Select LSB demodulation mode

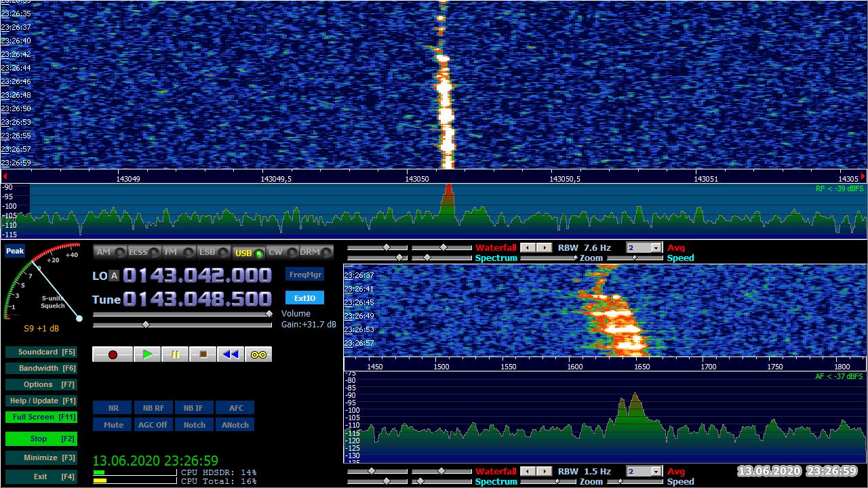point(214,252)
